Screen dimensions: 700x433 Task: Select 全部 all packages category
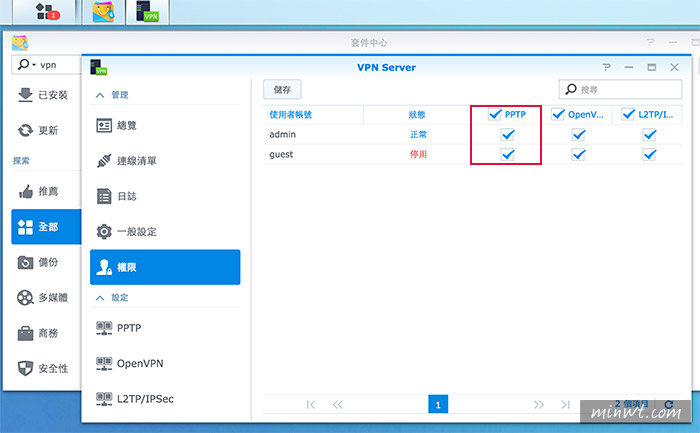coord(46,227)
